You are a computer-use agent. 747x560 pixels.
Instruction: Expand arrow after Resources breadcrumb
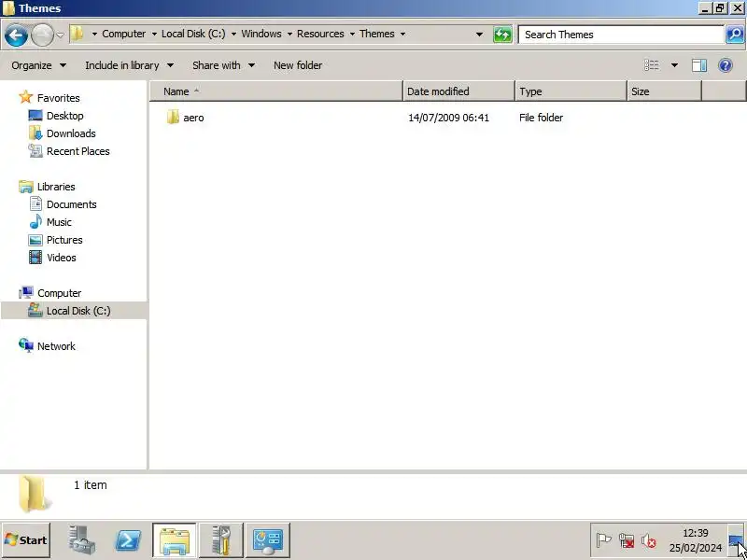pos(352,35)
